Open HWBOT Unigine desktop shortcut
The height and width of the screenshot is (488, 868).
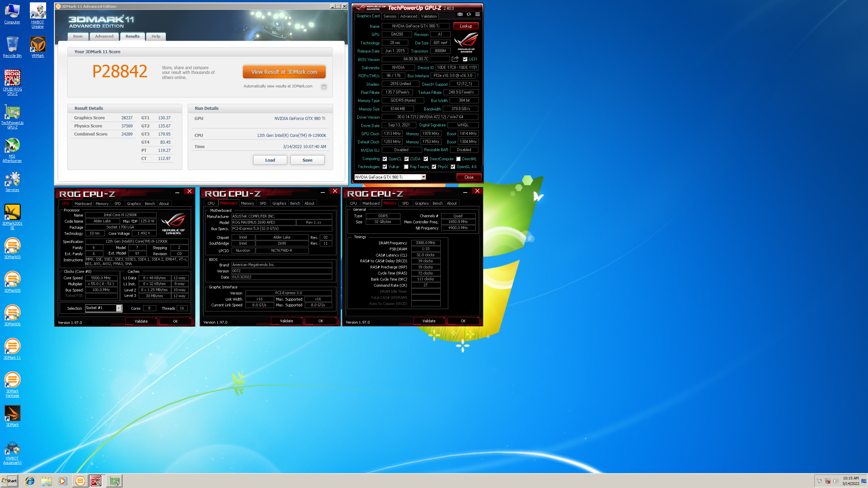point(38,16)
